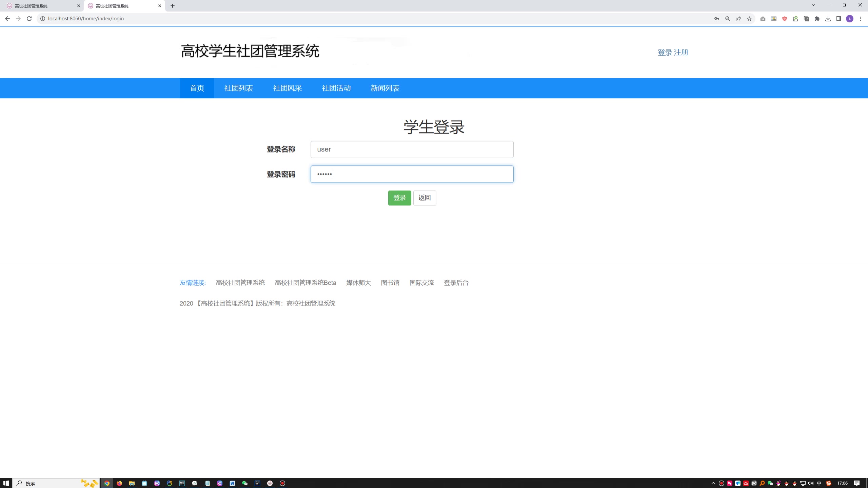This screenshot has height=488, width=868.
Task: Toggle the browser side panel icon
Action: [839, 19]
